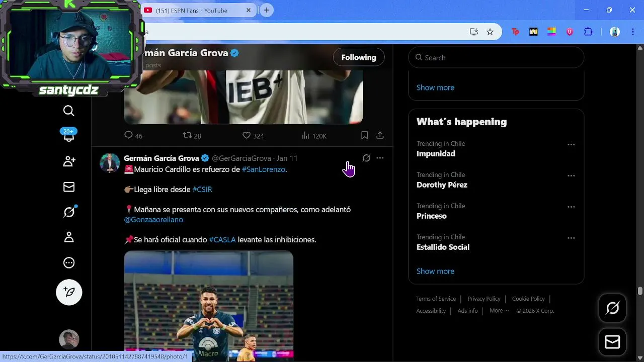Click the page vertical scrollbar thumb
Screen dimensions: 644x362
(640, 291)
